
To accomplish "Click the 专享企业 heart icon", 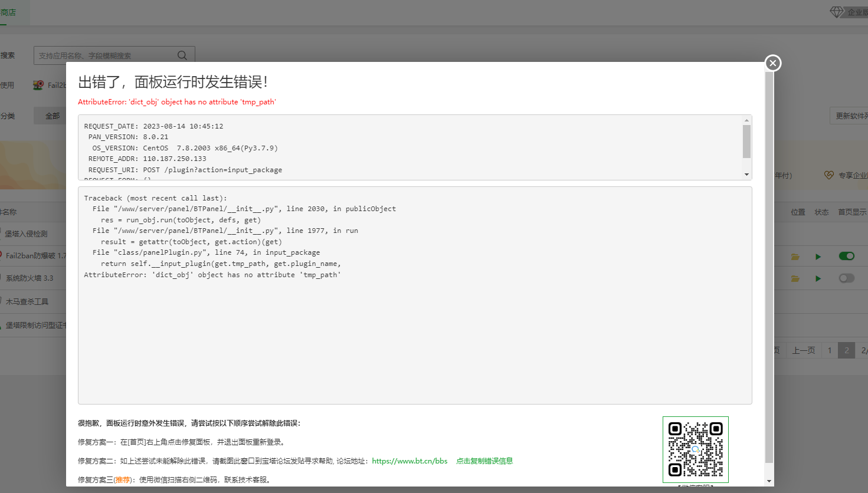I will click(829, 175).
